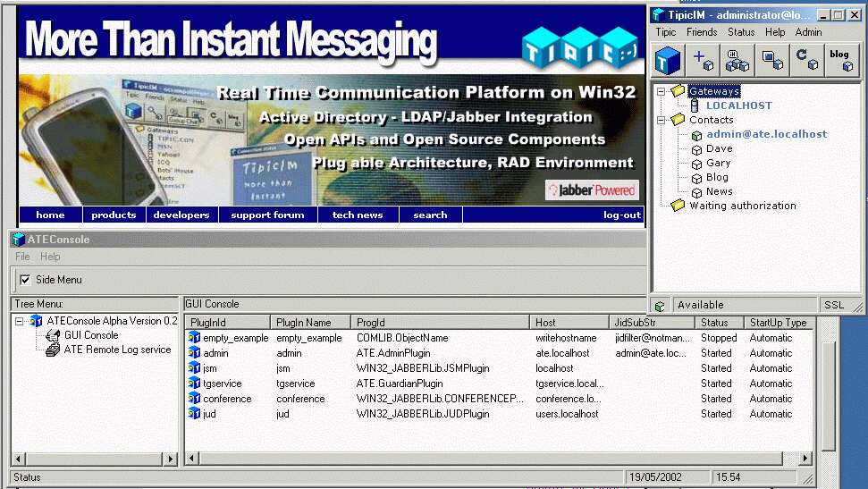Click the Stopped status of empty_example
The height and width of the screenshot is (489, 868).
719,338
